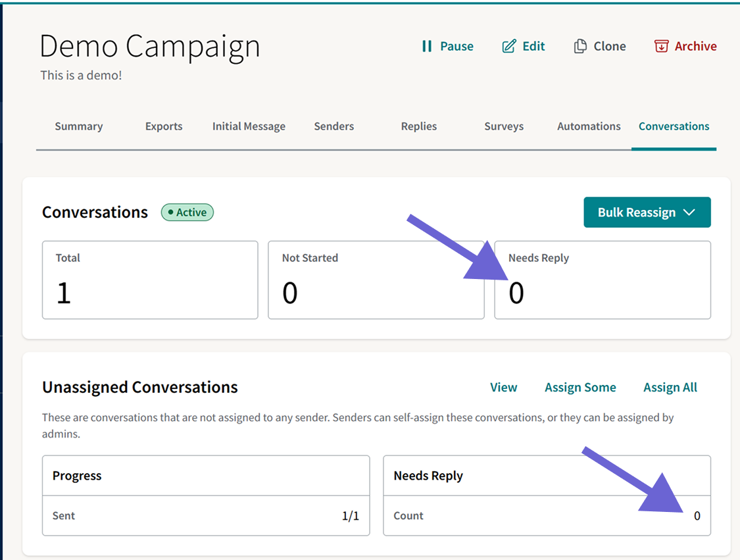Click the Edit pencil icon

(508, 46)
